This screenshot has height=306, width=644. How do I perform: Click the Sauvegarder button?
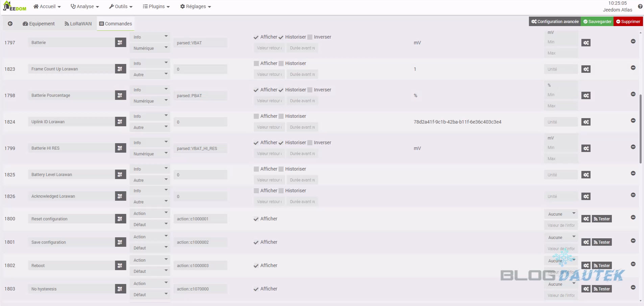click(x=597, y=21)
